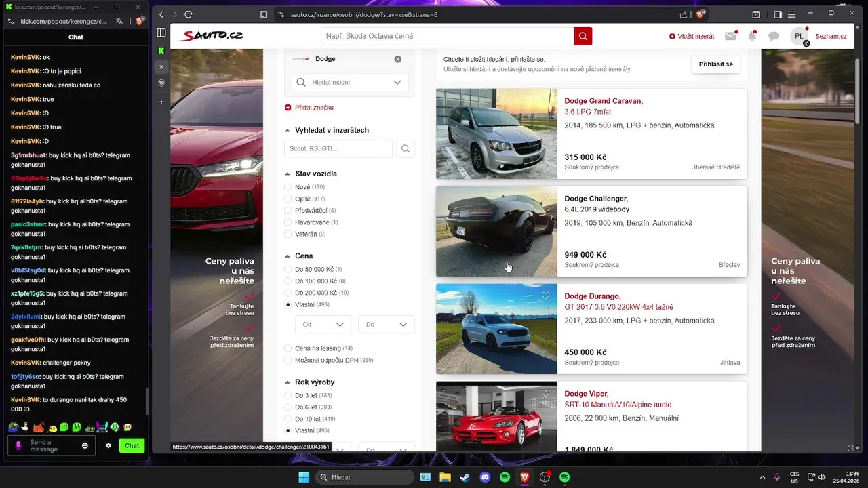The width and height of the screenshot is (868, 488).
Task: Open the Dodge Viper listing title
Action: (x=587, y=394)
